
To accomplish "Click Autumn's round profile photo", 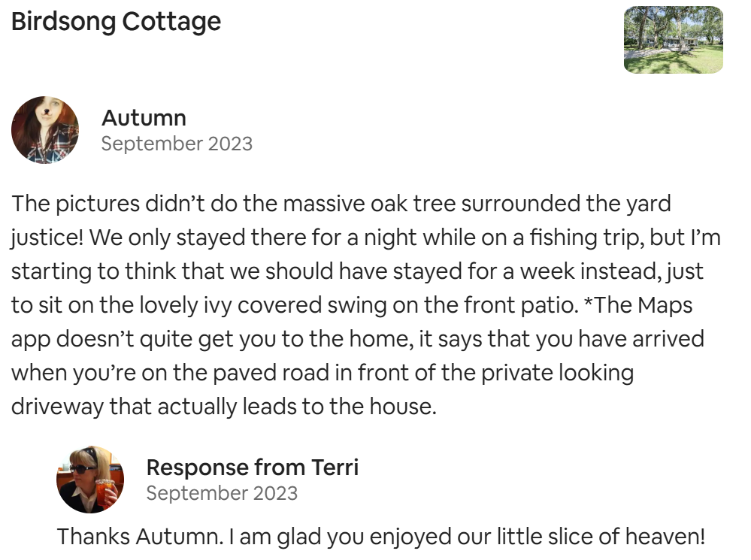I will point(45,130).
